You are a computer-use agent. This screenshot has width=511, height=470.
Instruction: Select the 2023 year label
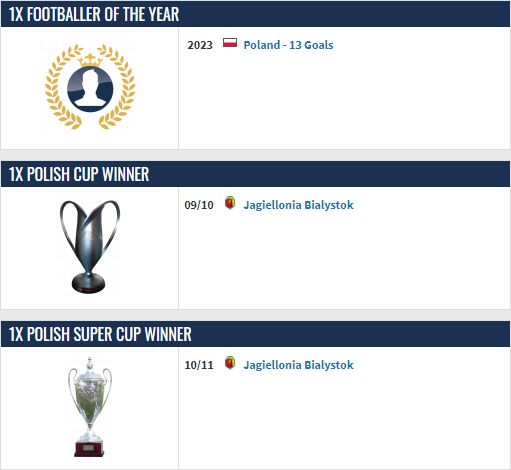(x=200, y=45)
